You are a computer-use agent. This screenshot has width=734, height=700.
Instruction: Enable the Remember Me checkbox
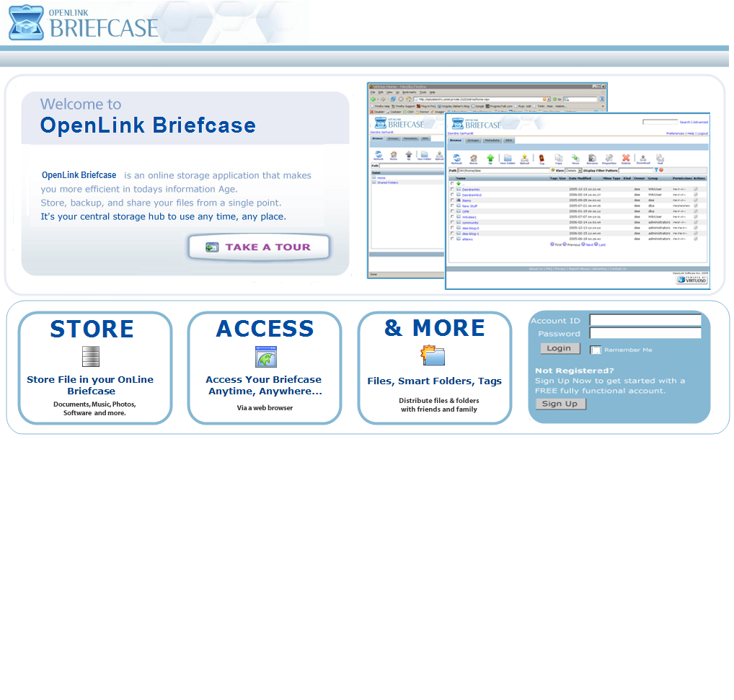(x=596, y=350)
